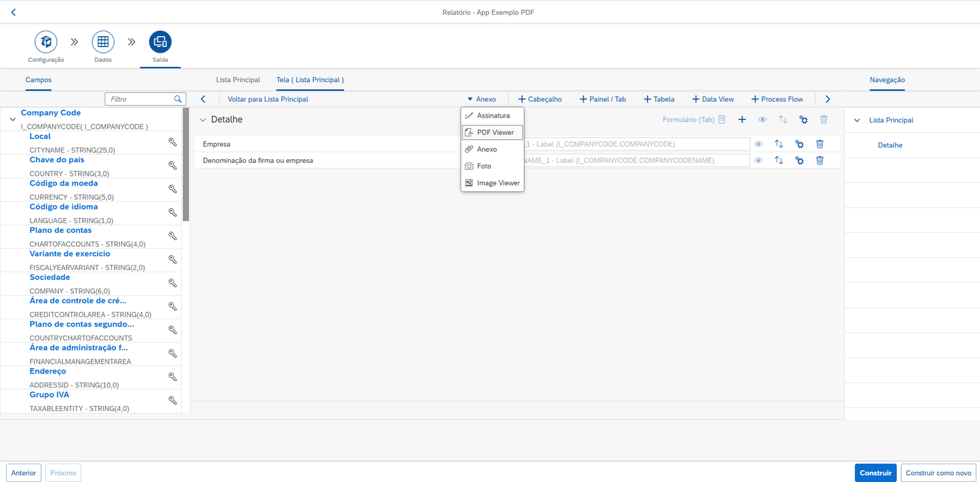Click the Construir como novo button
Screen dimensions: 980x482
tap(938, 473)
